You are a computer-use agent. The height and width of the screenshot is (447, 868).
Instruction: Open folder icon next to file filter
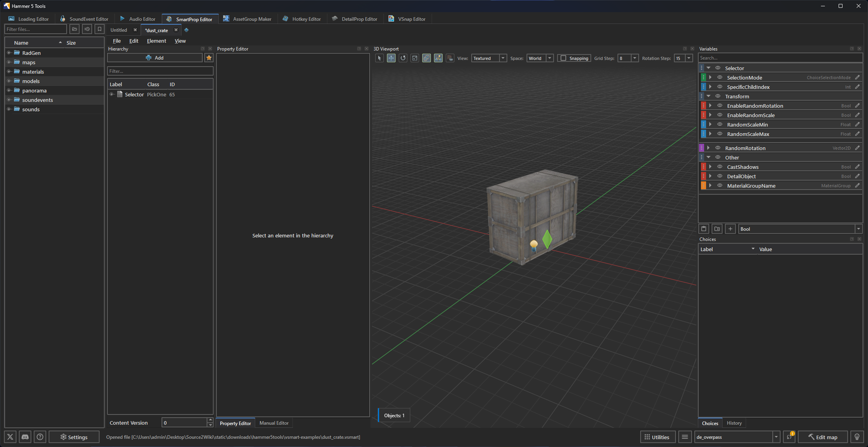tap(74, 29)
